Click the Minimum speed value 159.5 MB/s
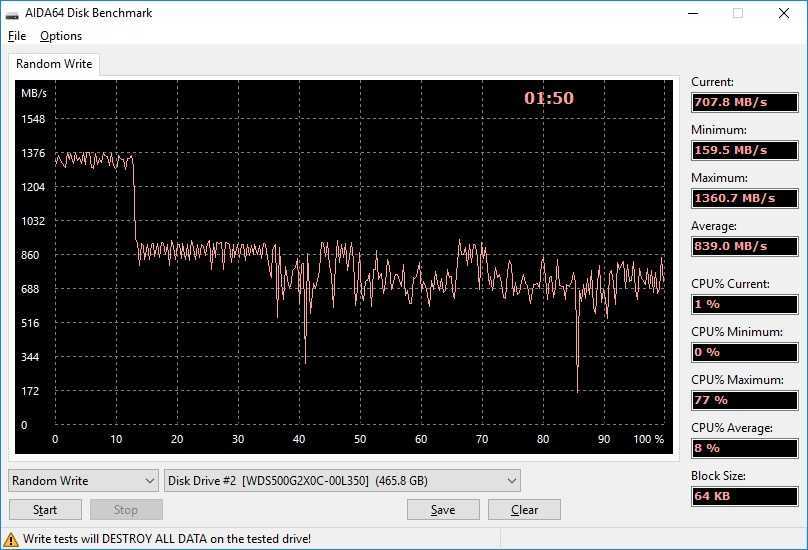The height and width of the screenshot is (550, 808). point(744,150)
